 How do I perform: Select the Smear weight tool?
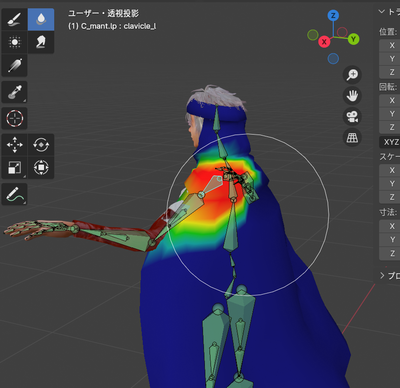click(41, 42)
